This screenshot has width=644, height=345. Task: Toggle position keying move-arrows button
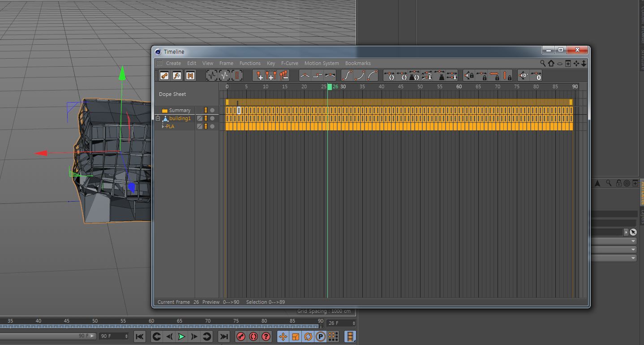click(283, 336)
